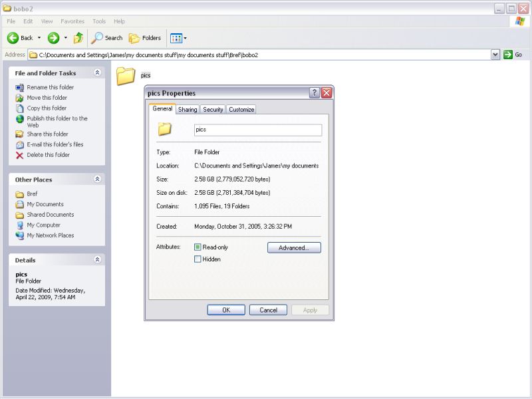
Task: Click the My Documents icon
Action: pos(20,204)
